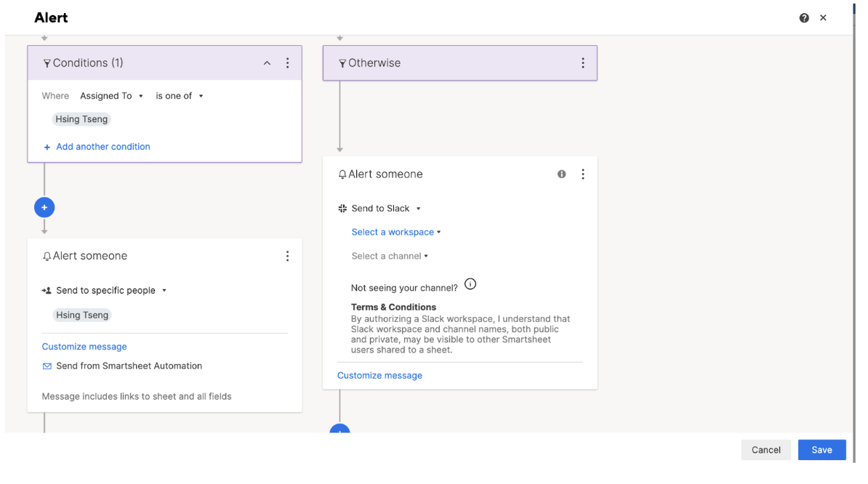Click the envelope icon beside Send from Smartsheet
868x484 pixels.
click(47, 366)
